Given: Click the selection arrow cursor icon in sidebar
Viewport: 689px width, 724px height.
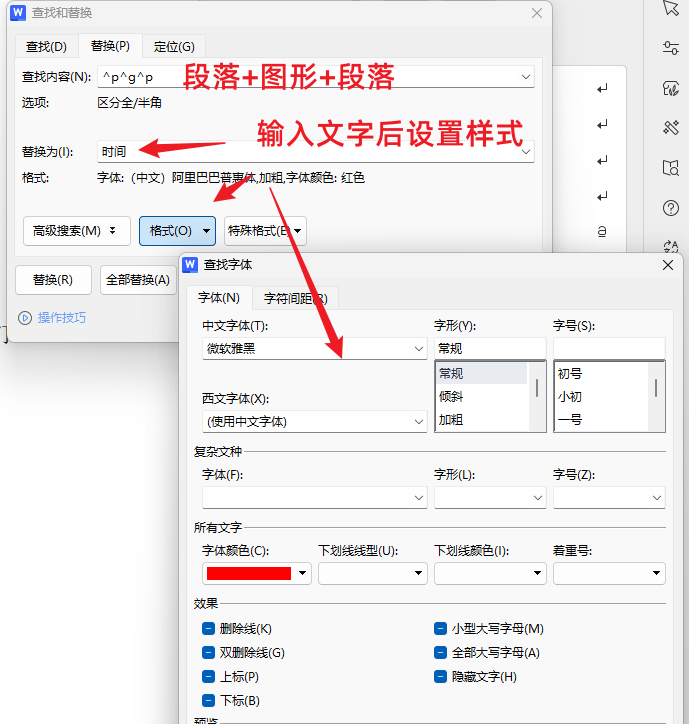Looking at the screenshot, I should (x=671, y=8).
